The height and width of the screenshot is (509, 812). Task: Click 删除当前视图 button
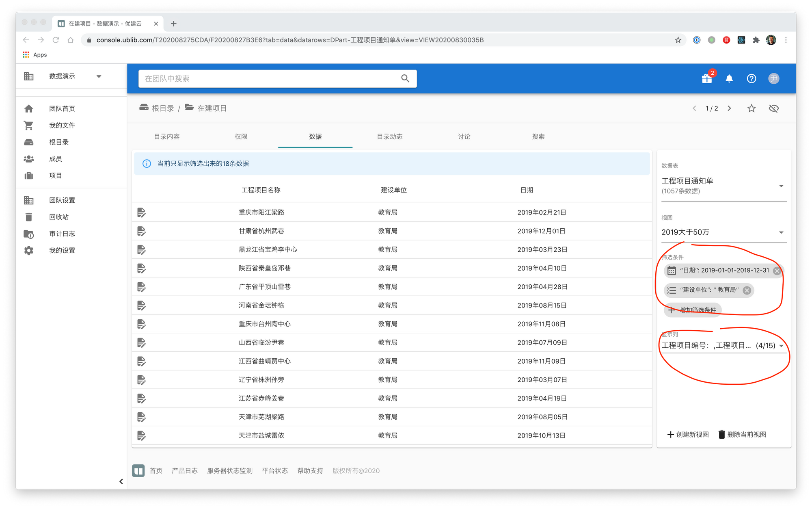[743, 435]
